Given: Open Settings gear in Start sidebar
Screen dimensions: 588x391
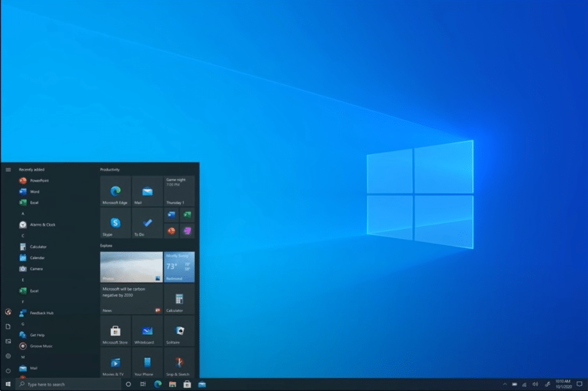Looking at the screenshot, I should point(8,356).
